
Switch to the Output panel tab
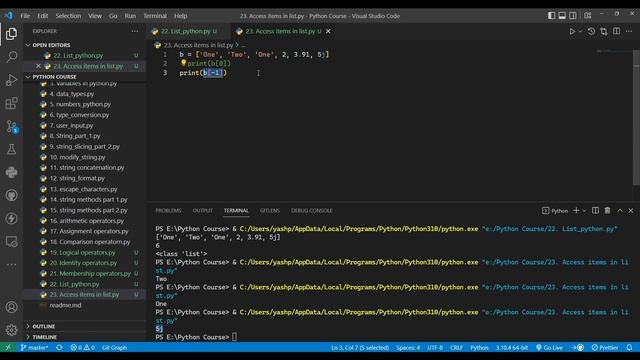click(202, 211)
